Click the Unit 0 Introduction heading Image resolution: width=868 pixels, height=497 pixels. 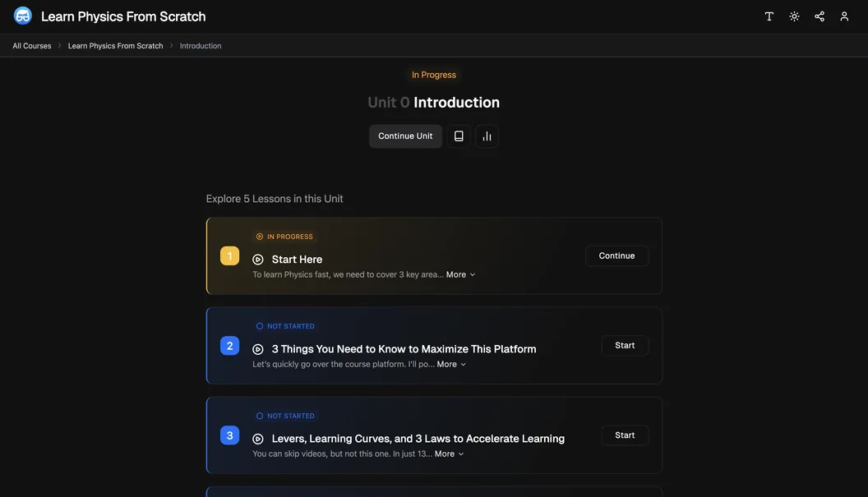coord(434,103)
